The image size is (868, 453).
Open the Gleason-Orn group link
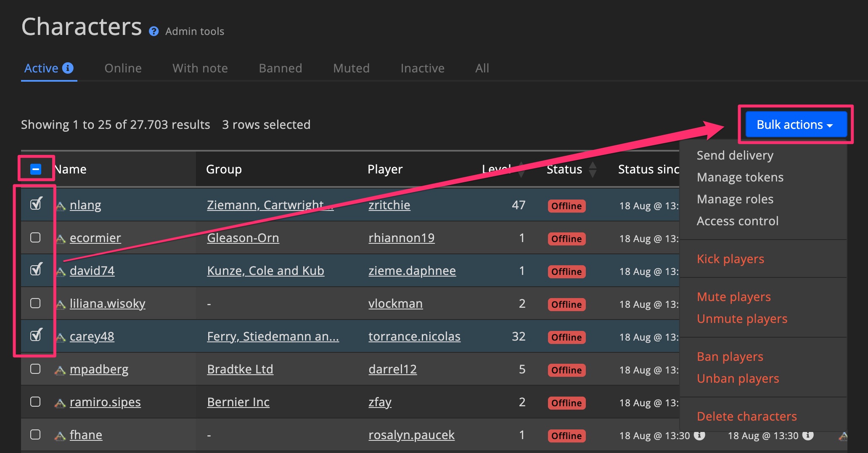243,237
